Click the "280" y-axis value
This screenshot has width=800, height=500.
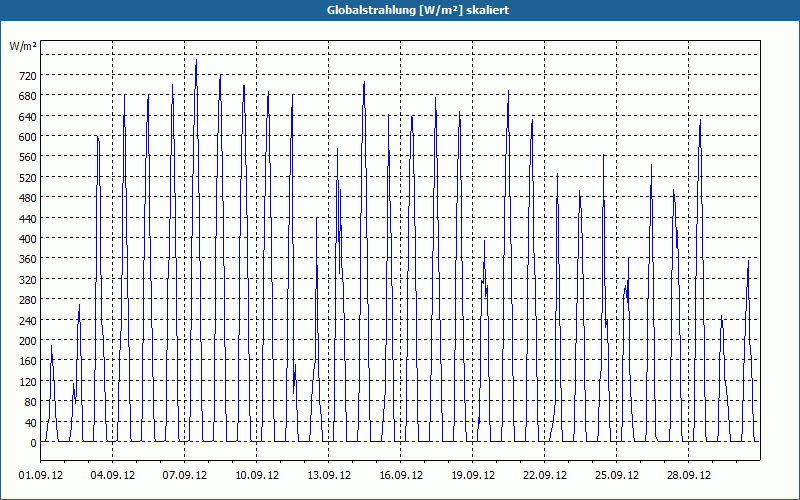click(x=28, y=301)
